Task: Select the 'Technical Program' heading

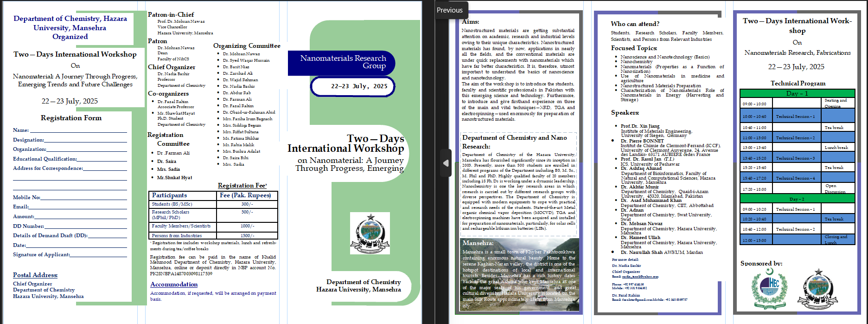Action: point(798,84)
